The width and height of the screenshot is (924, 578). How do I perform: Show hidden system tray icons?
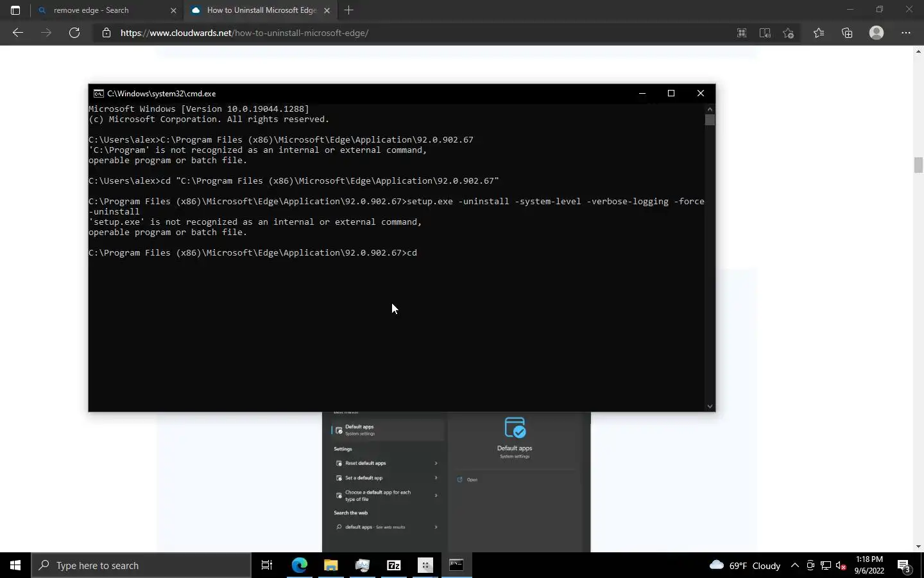795,565
